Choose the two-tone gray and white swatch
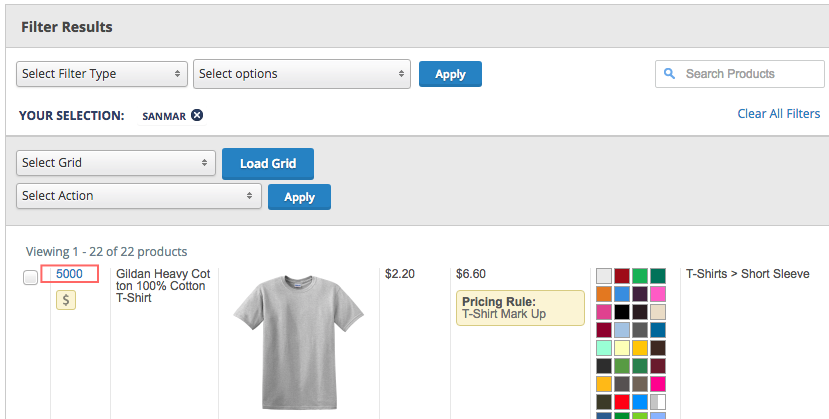 coord(658,402)
